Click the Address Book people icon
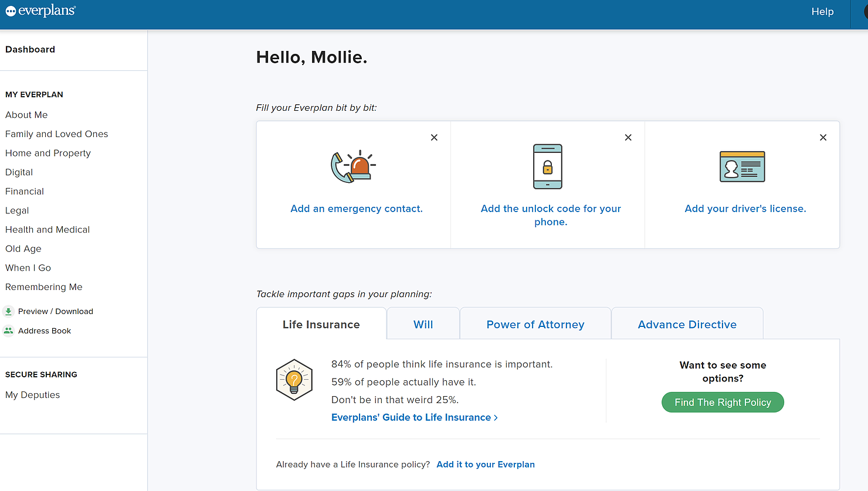868x491 pixels. (x=8, y=330)
